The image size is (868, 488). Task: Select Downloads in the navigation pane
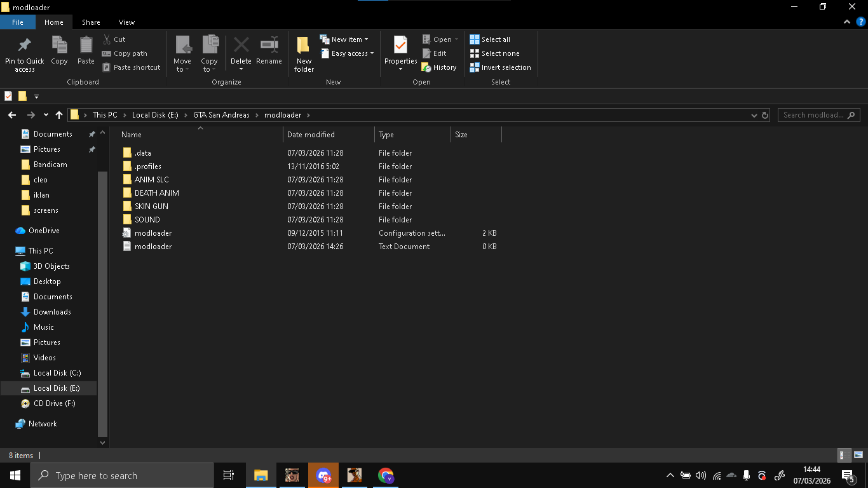(x=52, y=312)
